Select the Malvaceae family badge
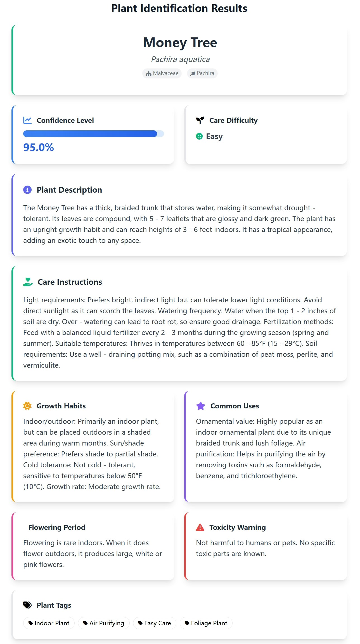 pos(162,73)
